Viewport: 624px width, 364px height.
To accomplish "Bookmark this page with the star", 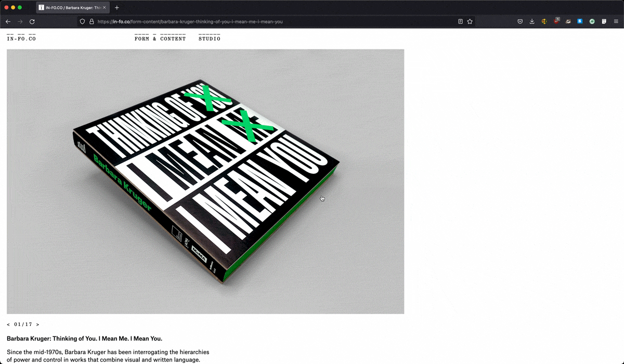I will tap(470, 22).
